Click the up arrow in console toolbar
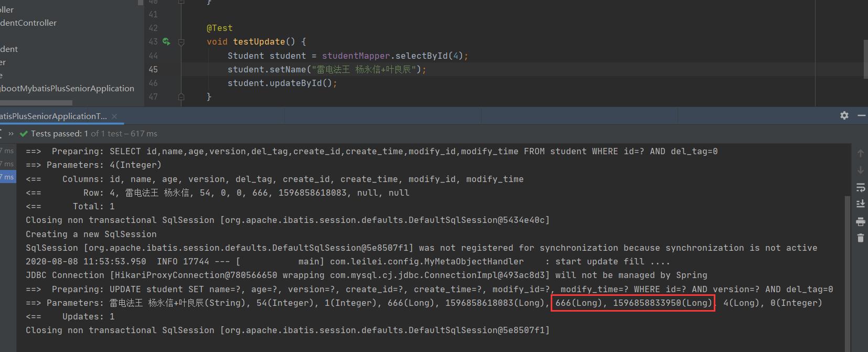This screenshot has height=352, width=868. click(x=860, y=153)
